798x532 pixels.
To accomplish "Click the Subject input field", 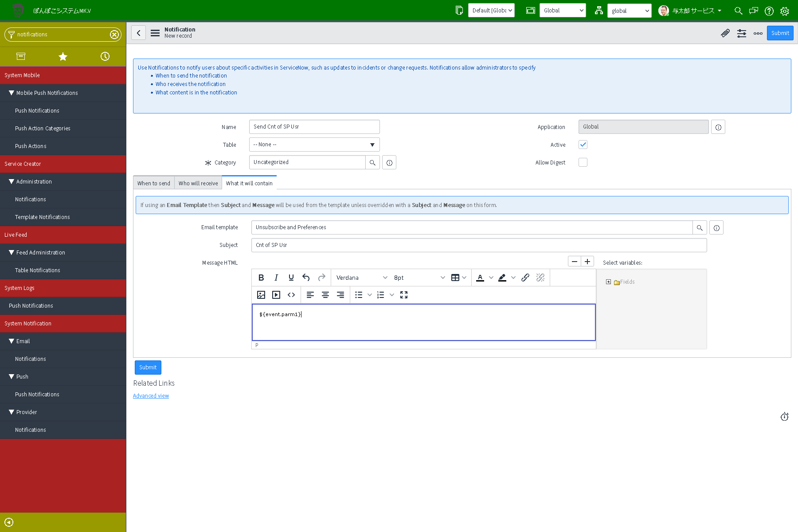I will coord(479,245).
